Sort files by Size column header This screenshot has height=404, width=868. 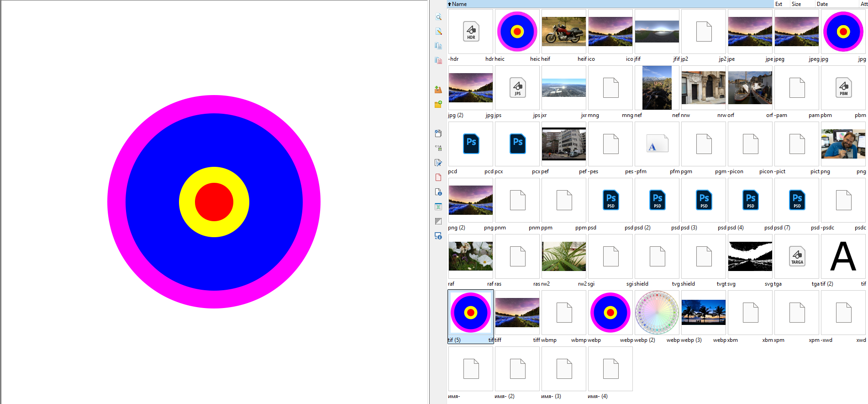(x=796, y=4)
